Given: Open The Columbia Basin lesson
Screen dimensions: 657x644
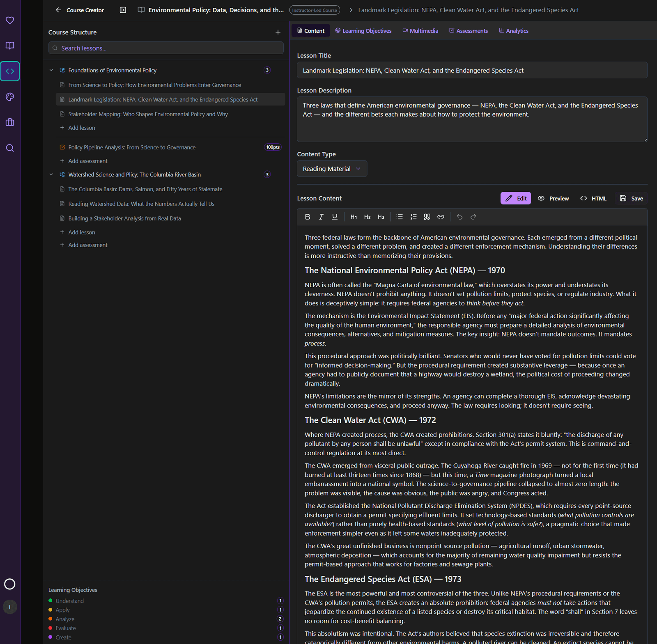Looking at the screenshot, I should pos(170,189).
